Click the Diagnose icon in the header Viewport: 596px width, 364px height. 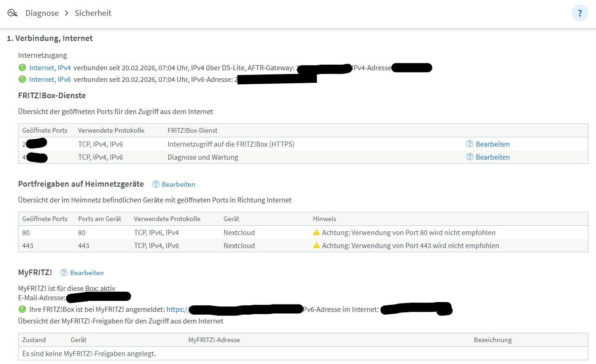coord(12,13)
